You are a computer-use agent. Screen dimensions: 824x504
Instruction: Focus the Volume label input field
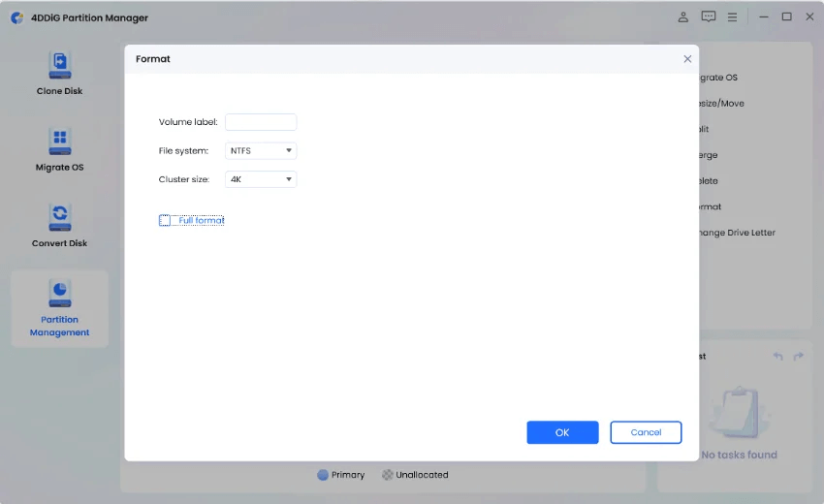[x=261, y=122]
